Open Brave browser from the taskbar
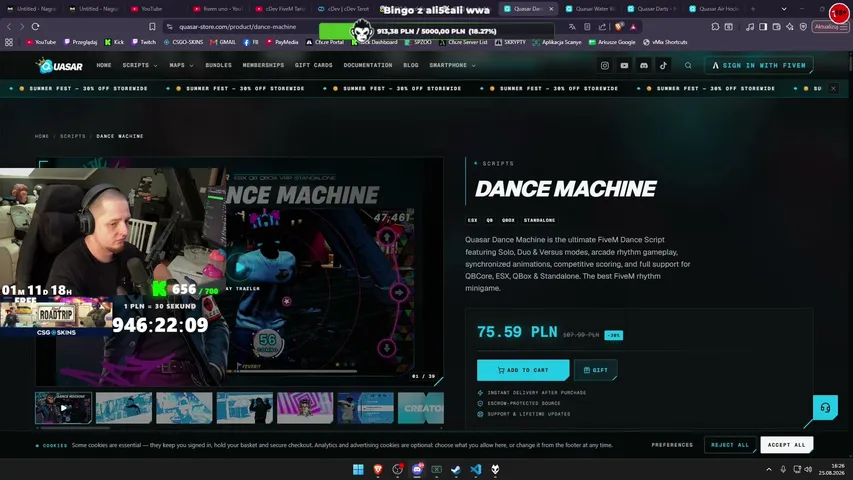Image resolution: width=853 pixels, height=480 pixels. coord(378,469)
